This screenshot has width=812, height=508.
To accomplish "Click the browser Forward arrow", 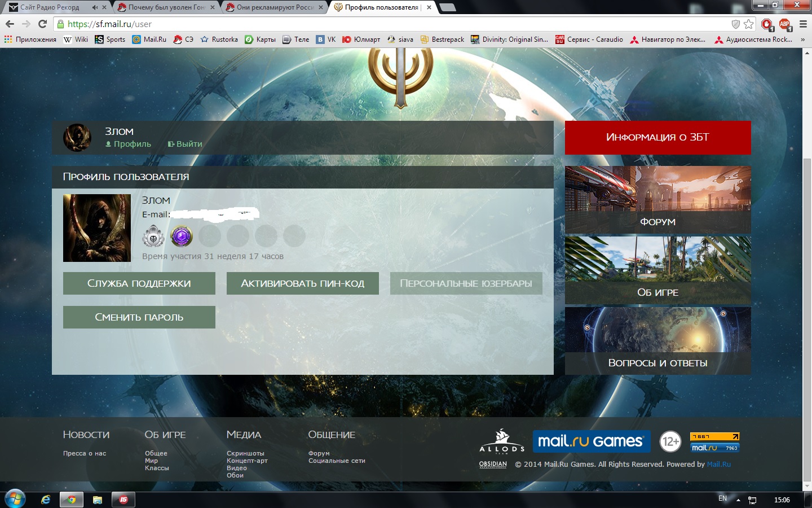I will [26, 24].
